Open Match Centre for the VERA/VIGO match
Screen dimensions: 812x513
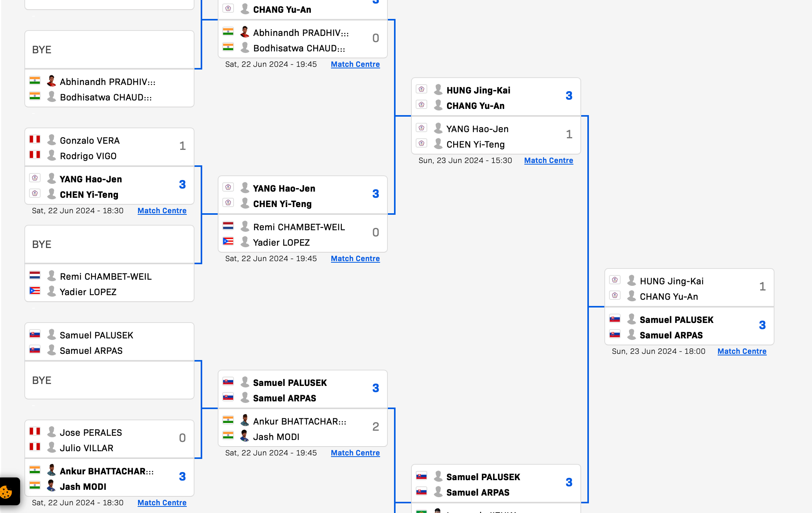click(x=162, y=211)
